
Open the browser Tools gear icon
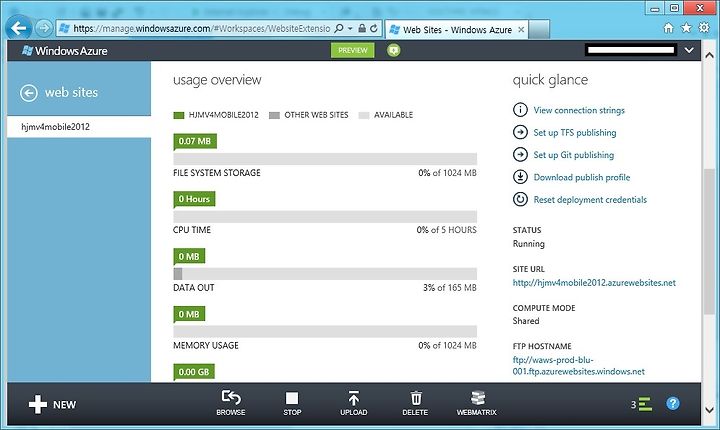(704, 28)
